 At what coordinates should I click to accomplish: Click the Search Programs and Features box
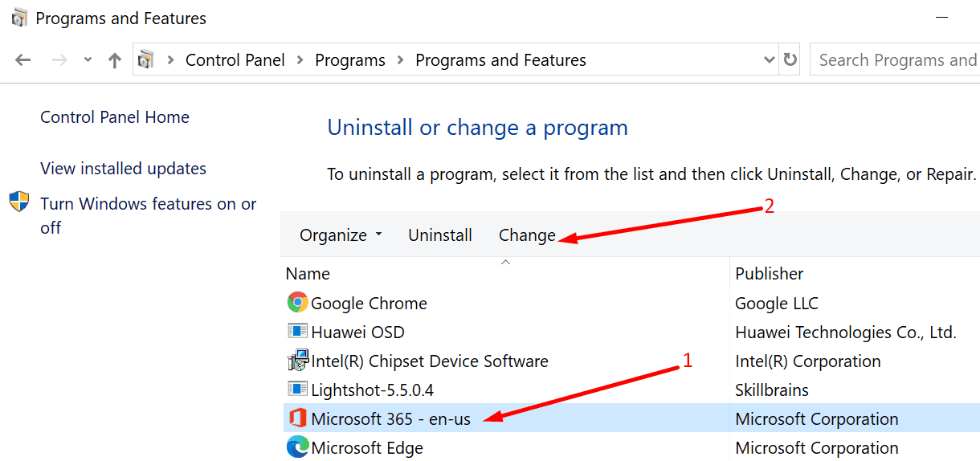pyautogui.click(x=895, y=60)
